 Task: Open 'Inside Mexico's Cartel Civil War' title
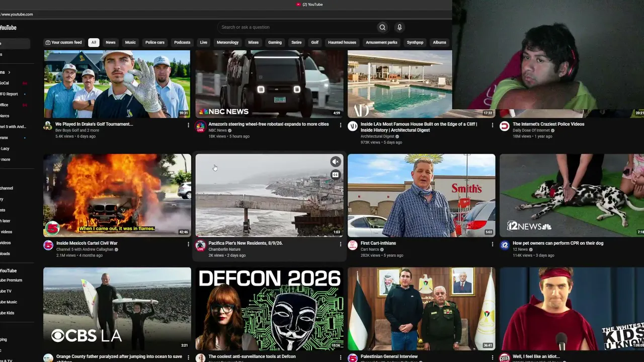pos(87,243)
